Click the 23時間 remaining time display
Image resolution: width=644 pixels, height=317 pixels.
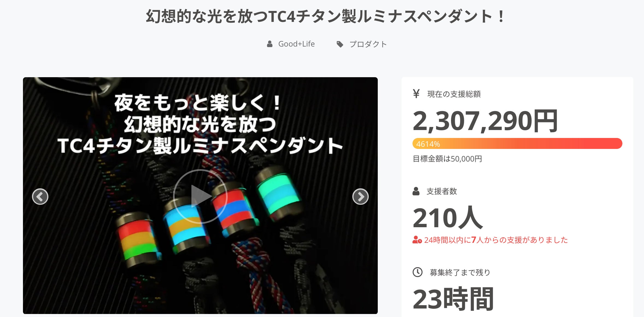[453, 299]
